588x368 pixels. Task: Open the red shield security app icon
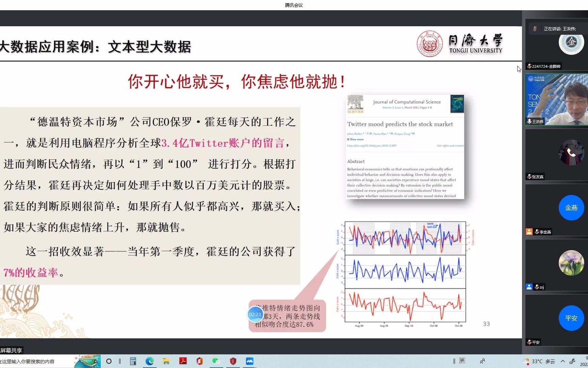click(233, 361)
